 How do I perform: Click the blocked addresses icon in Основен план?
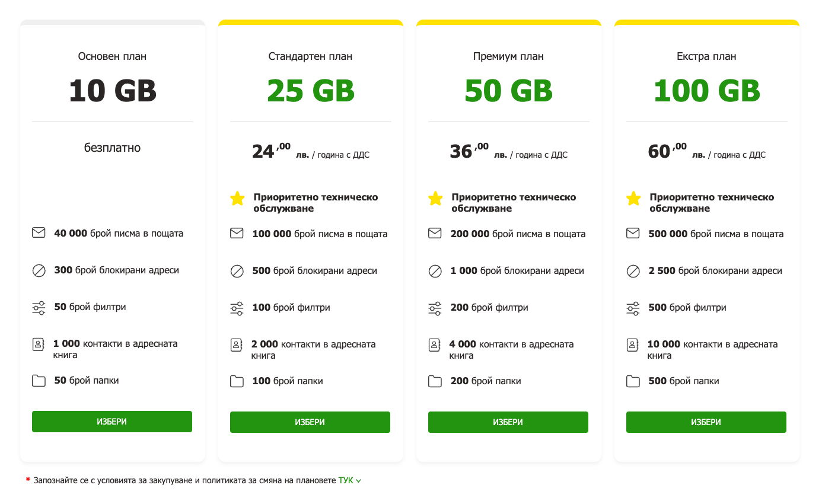(x=39, y=271)
